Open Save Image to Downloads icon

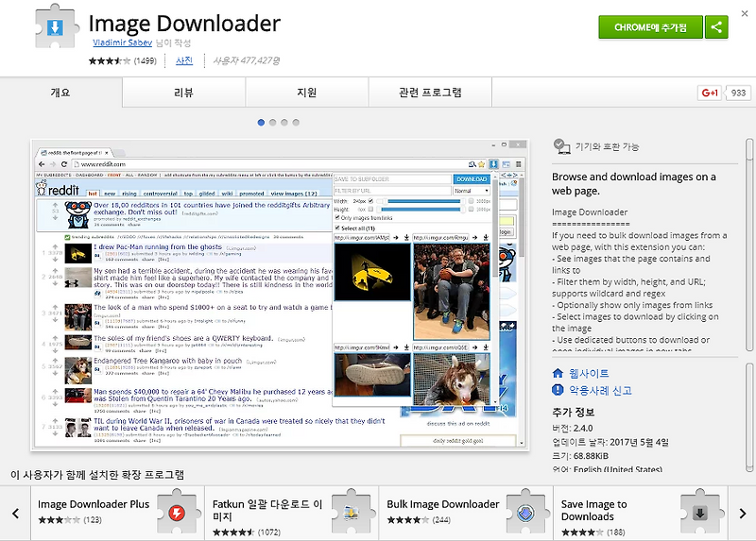(x=700, y=513)
